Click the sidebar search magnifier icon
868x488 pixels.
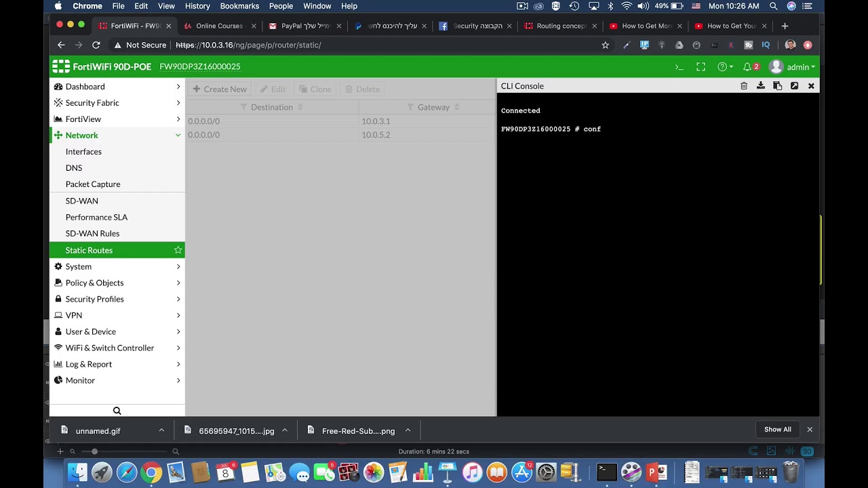tap(117, 411)
